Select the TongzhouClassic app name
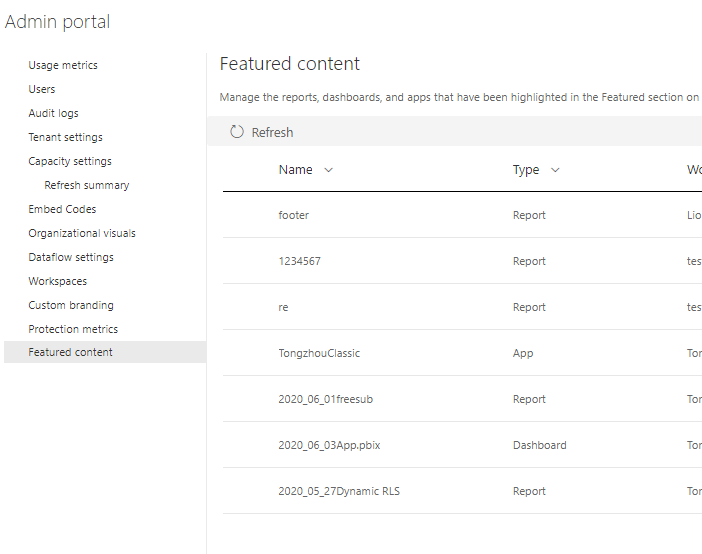Screen dimensions: 702x554 click(319, 353)
